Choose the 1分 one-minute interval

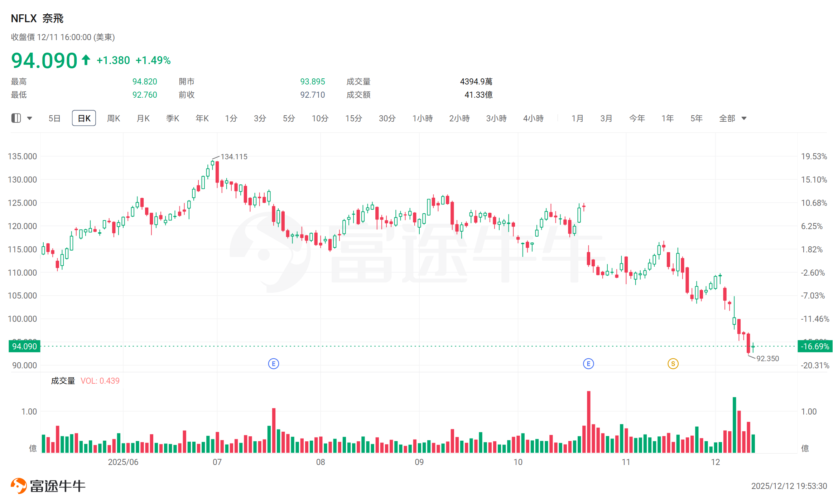231,118
